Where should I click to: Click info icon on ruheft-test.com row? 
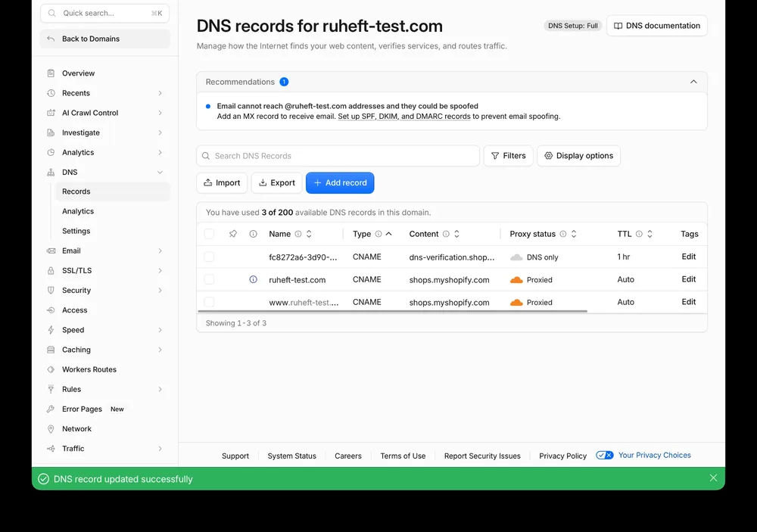pos(253,279)
